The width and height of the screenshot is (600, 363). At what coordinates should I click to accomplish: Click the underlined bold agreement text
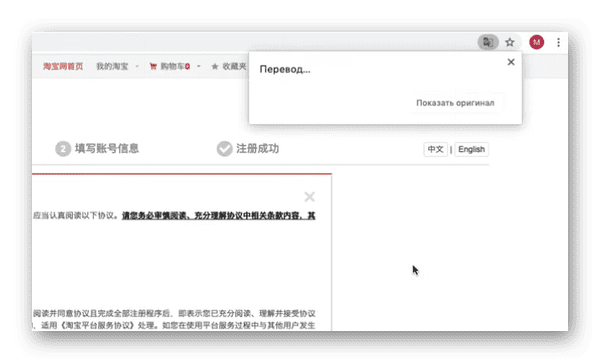coord(218,215)
